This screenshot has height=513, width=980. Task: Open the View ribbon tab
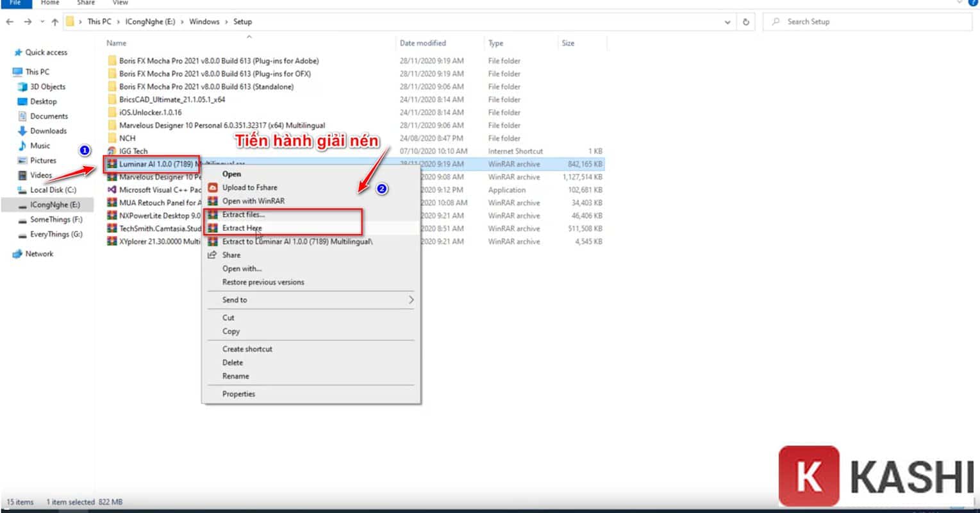pyautogui.click(x=120, y=3)
